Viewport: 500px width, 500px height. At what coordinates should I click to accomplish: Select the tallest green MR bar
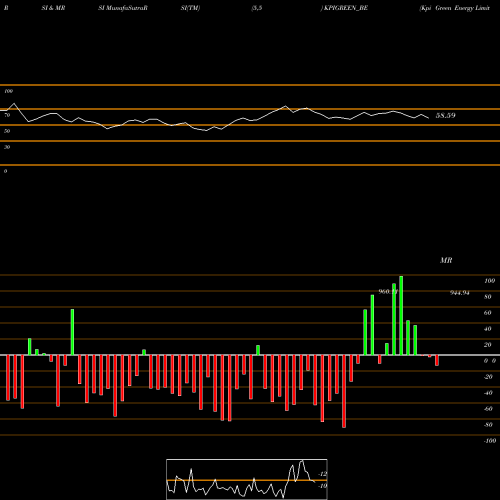[401, 315]
